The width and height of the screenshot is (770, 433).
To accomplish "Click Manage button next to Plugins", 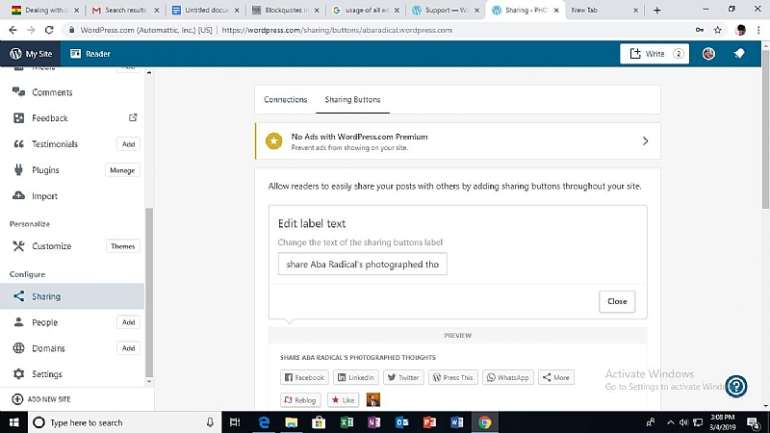I will pos(122,170).
